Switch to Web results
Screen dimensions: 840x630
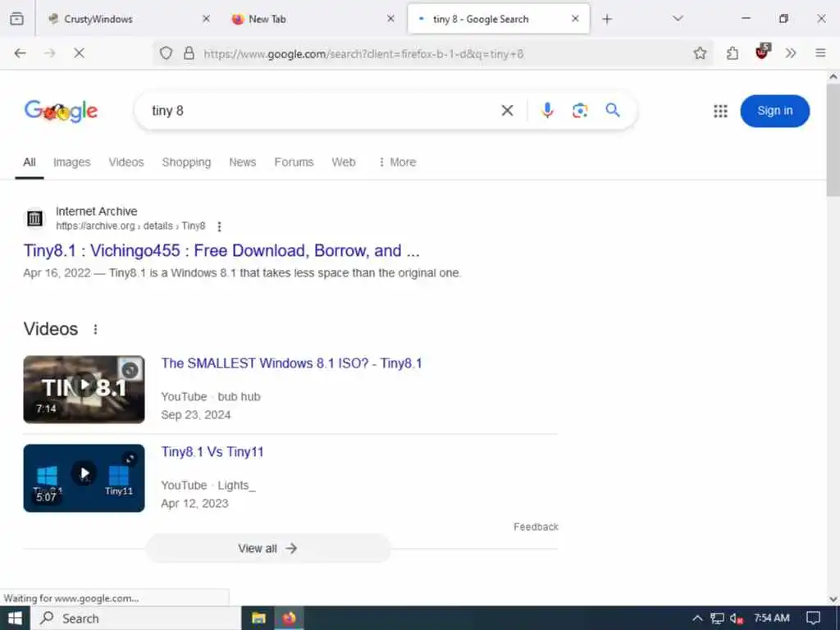[x=344, y=162]
